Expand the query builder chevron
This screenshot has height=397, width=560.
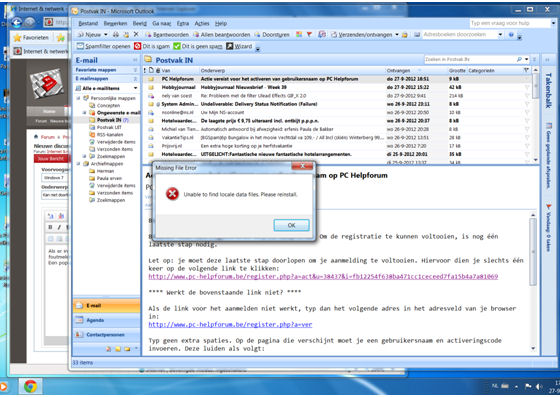(535, 60)
